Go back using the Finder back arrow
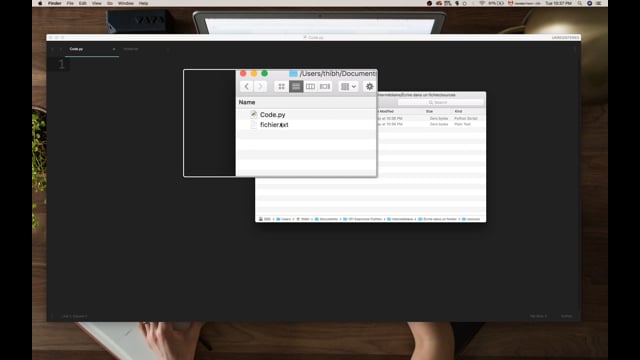640x360 pixels. 246,87
